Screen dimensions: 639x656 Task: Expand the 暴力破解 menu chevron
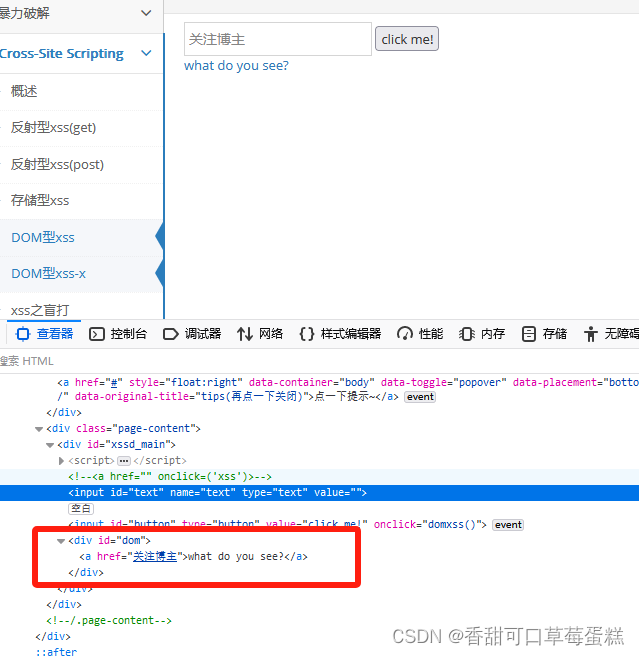[146, 13]
